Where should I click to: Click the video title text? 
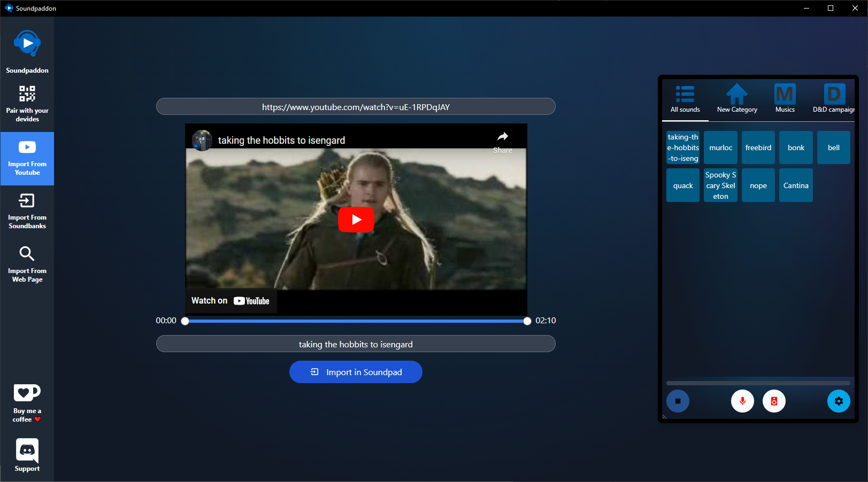[281, 141]
